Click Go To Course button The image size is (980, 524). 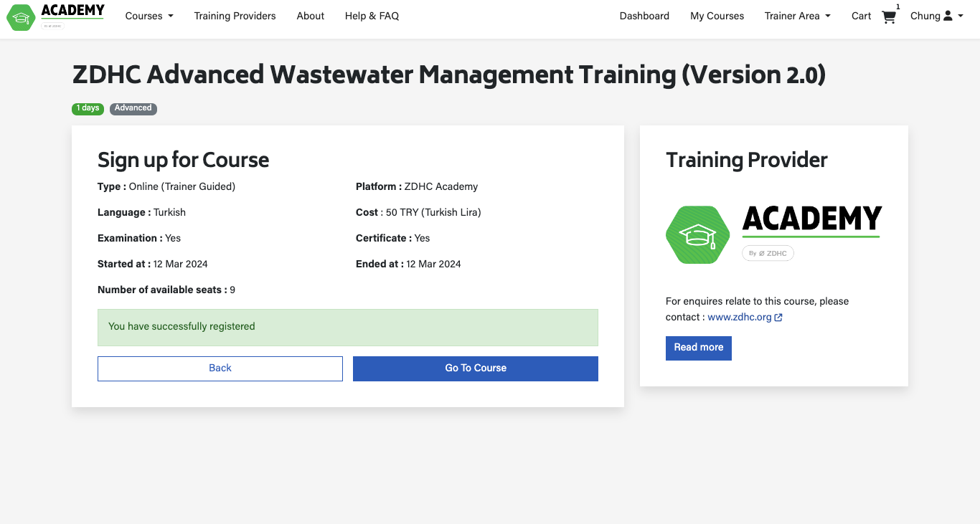coord(476,368)
